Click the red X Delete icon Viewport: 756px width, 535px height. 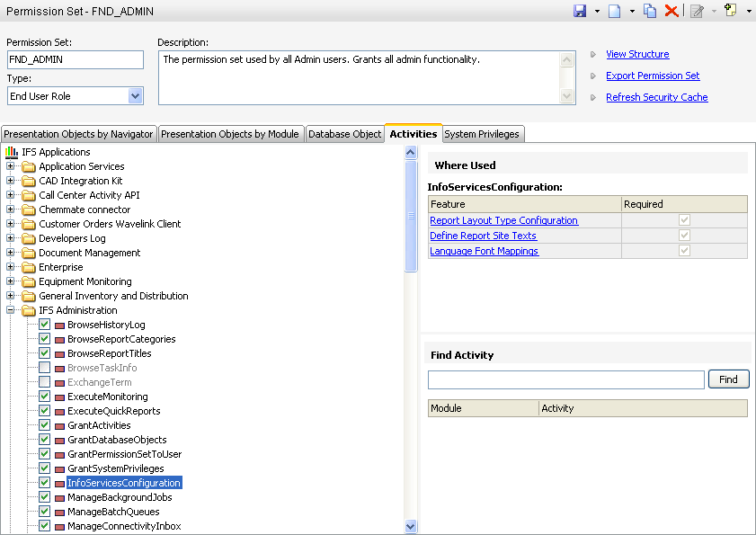coord(671,11)
